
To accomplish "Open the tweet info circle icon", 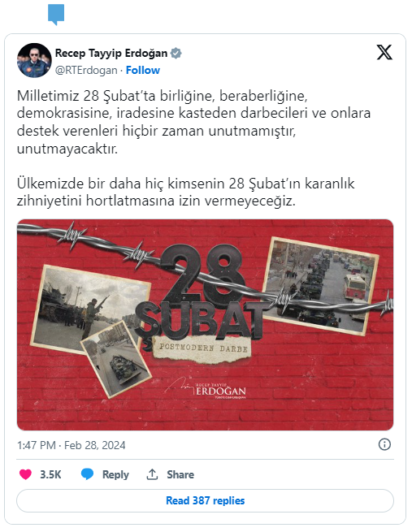I will pyautogui.click(x=384, y=444).
